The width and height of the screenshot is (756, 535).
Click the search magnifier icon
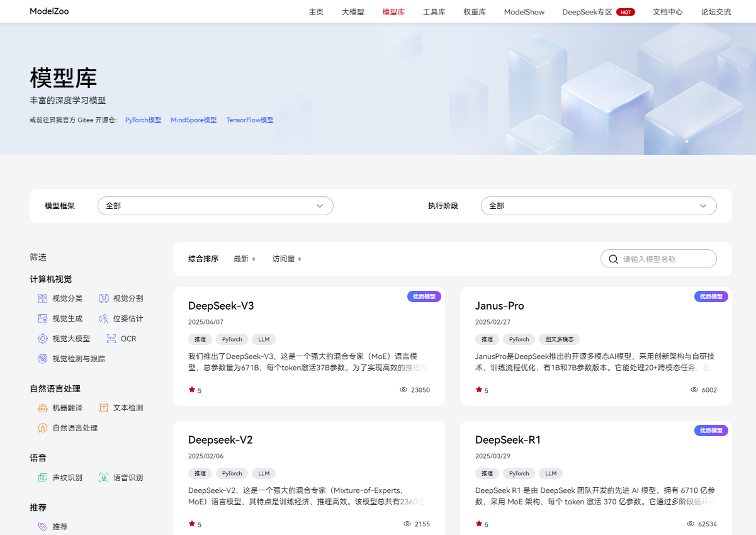point(613,259)
